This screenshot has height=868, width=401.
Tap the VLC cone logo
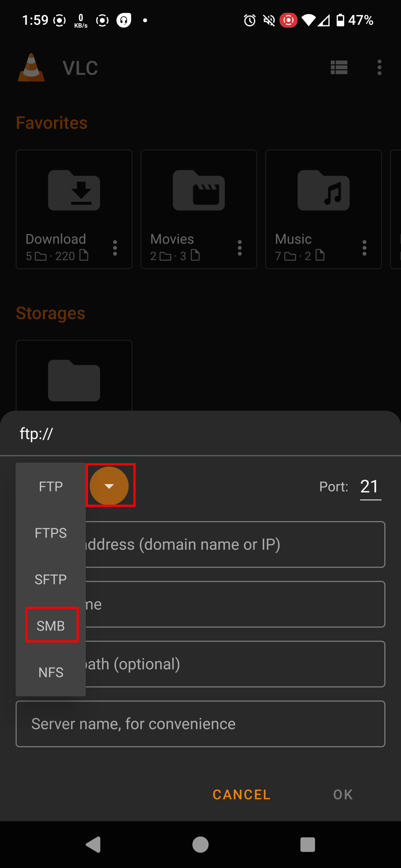pos(31,67)
